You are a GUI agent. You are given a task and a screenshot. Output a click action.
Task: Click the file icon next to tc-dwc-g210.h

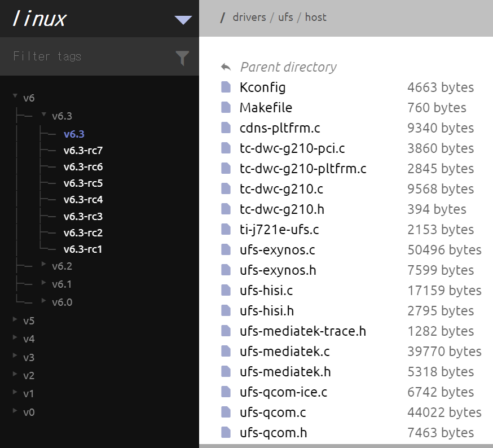226,209
